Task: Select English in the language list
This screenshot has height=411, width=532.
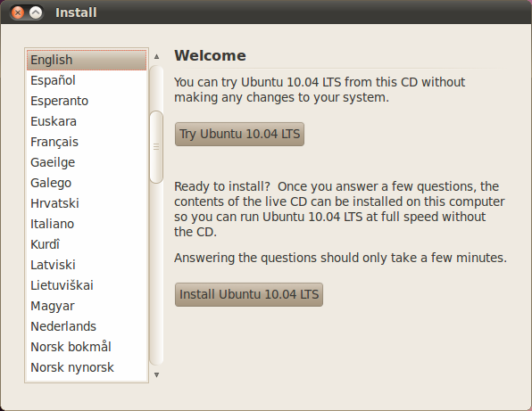Action: [87, 60]
